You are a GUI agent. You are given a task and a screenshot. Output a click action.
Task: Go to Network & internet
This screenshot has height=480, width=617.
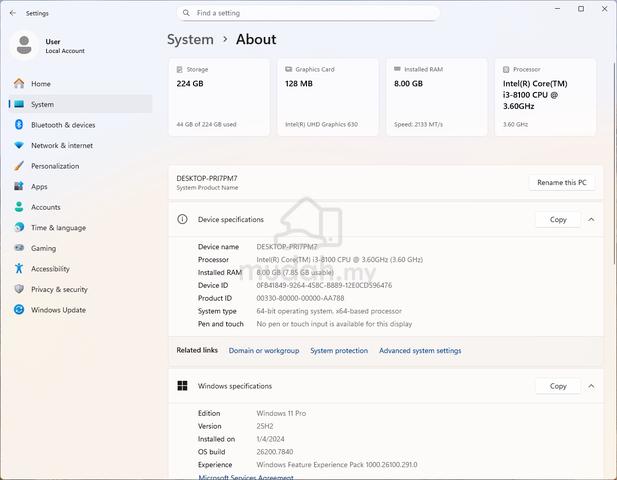pos(80,145)
